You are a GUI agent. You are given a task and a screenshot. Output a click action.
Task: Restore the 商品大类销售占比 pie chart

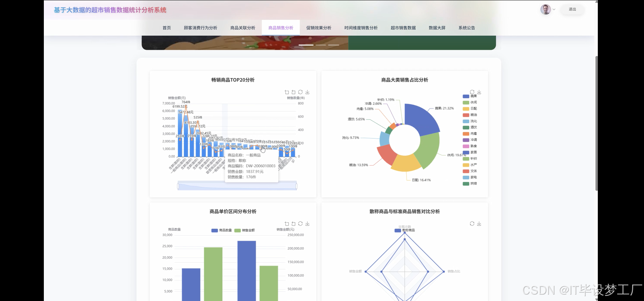[472, 92]
